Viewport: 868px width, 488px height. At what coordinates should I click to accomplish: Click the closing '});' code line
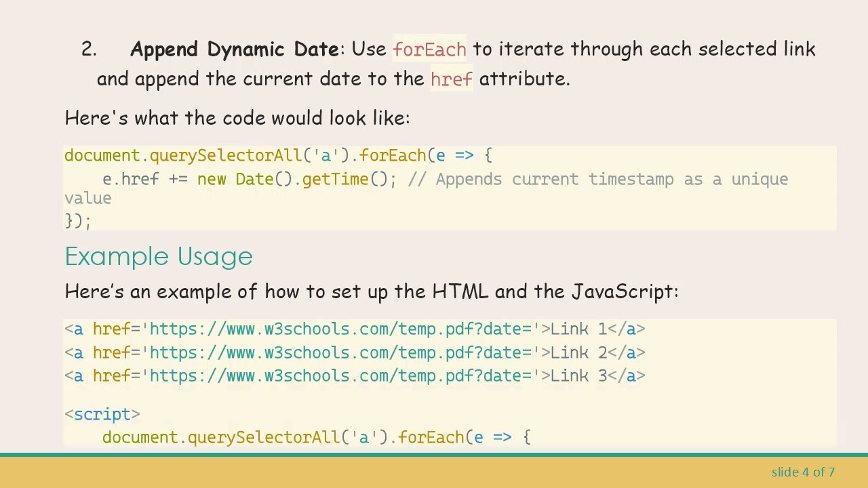point(77,220)
